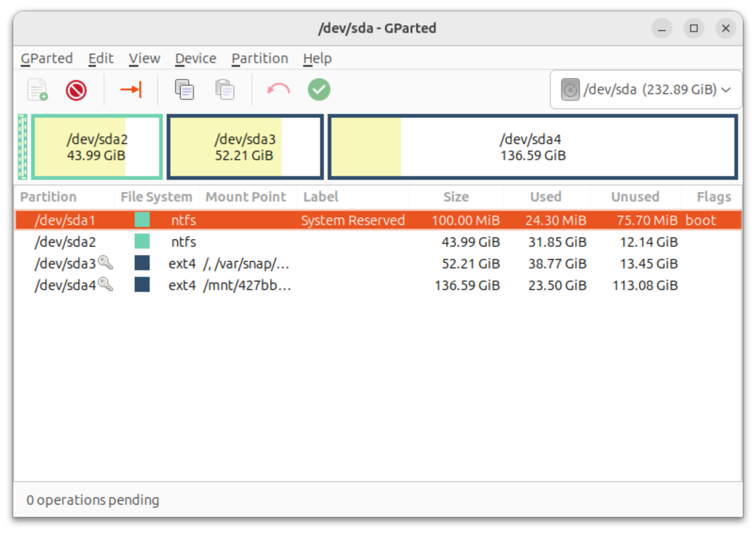Screen dimensions: 756x533
Task: Click the New partition toolbar icon
Action: coord(38,89)
